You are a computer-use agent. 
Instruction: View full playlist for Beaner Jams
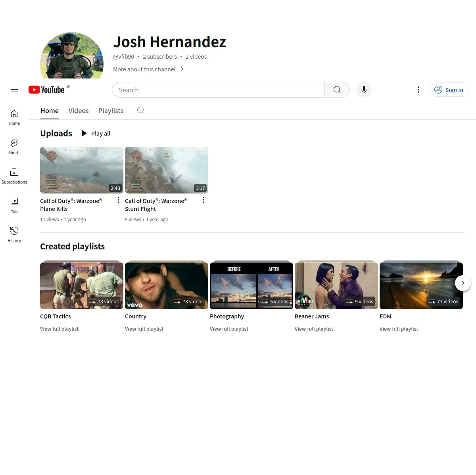[314, 329]
